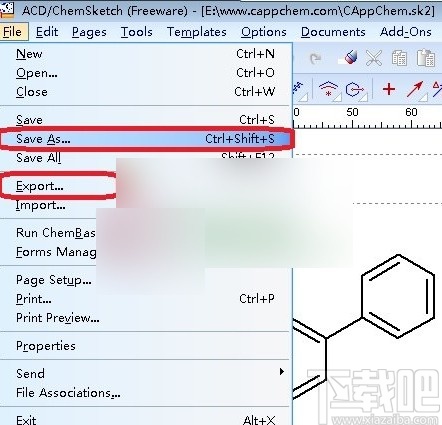Click the benzene ring on canvas
The image size is (442, 425).
coord(398,296)
